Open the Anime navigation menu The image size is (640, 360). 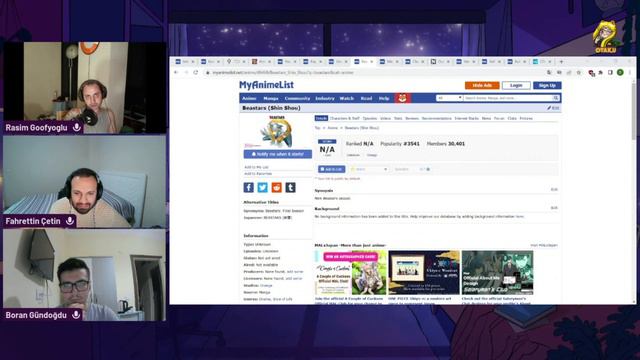click(249, 98)
